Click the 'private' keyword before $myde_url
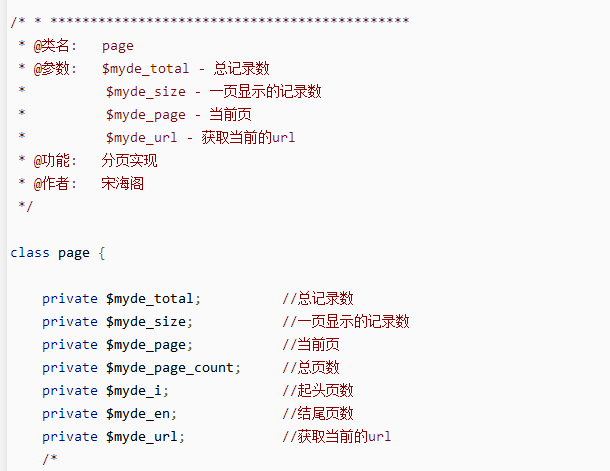610x471 pixels. (x=70, y=437)
